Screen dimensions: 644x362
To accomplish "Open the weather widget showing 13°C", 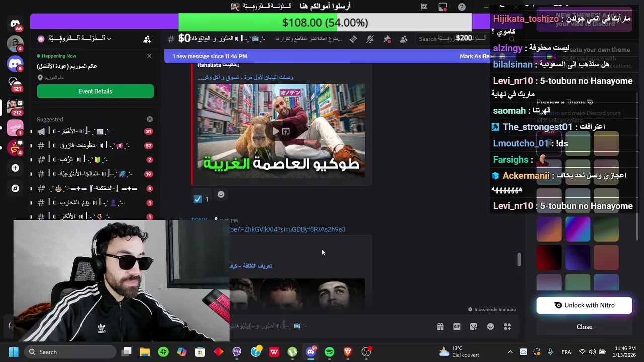I will [x=459, y=352].
